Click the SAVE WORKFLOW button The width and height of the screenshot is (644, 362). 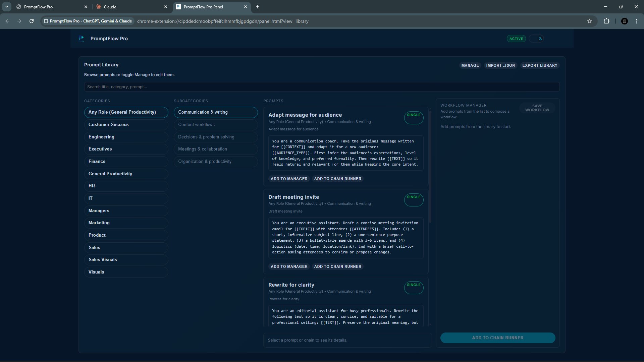pyautogui.click(x=537, y=108)
